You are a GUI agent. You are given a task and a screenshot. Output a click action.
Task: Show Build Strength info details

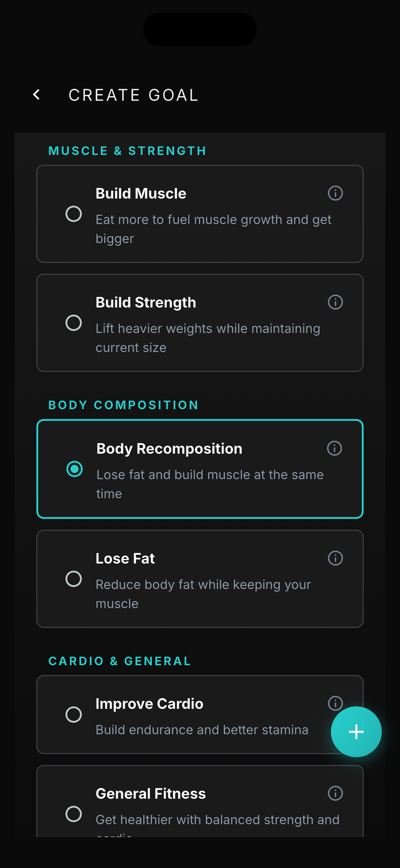[x=335, y=302]
